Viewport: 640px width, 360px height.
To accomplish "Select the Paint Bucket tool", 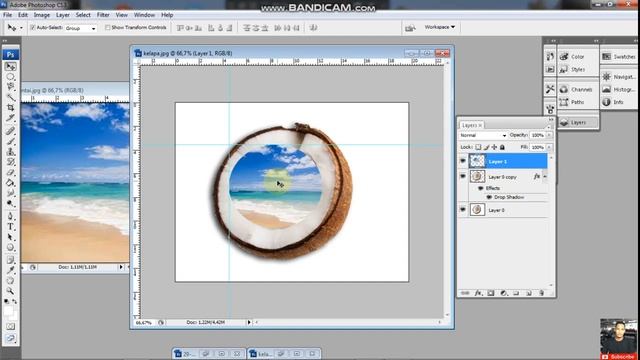I will tap(11, 183).
